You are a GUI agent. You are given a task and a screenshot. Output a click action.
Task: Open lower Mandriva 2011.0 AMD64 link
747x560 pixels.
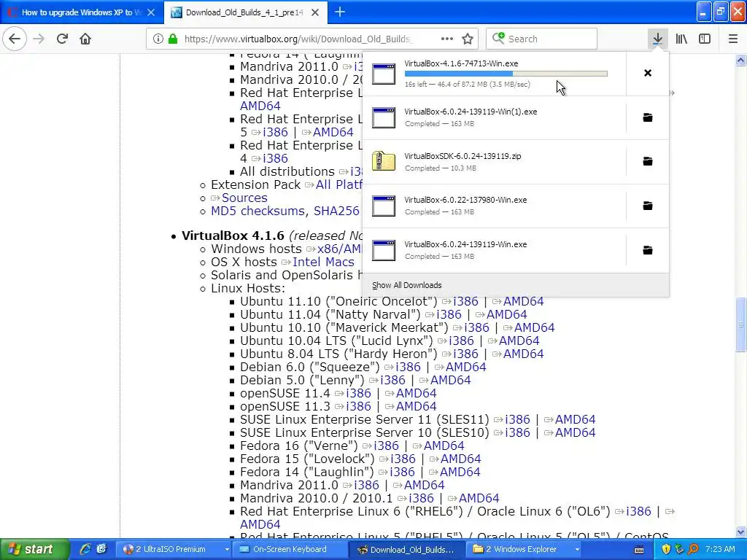(x=424, y=485)
